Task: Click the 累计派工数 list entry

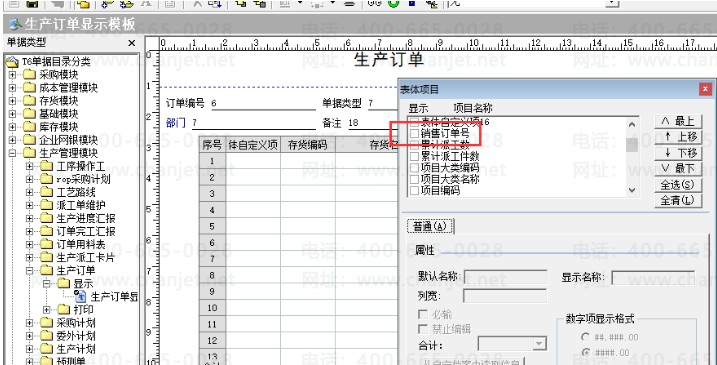Action: [x=445, y=145]
